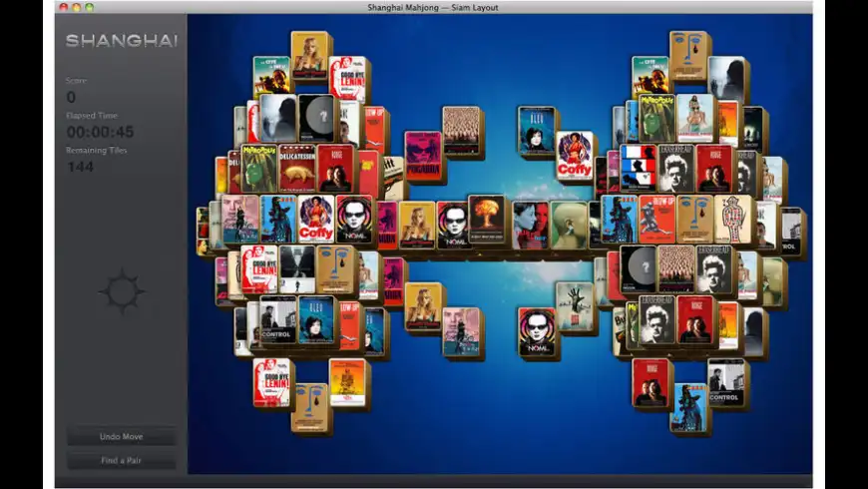
Task: Select the Eraserhead tile beside the crowd tile
Action: coord(713,269)
